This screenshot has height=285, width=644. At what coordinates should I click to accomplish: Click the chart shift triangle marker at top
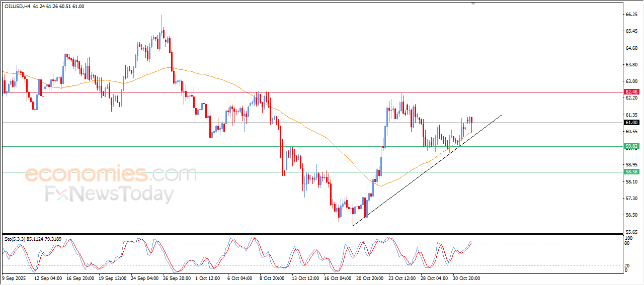coord(473,4)
